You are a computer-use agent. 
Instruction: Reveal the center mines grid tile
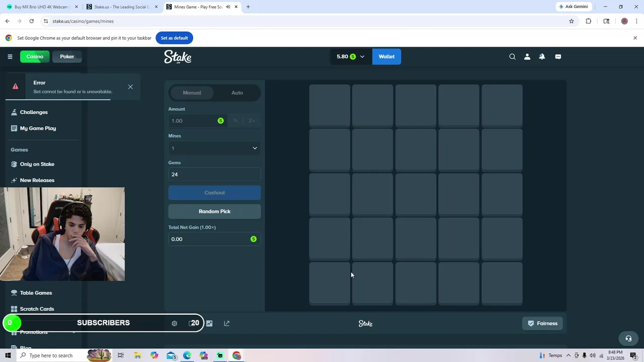[x=416, y=194]
